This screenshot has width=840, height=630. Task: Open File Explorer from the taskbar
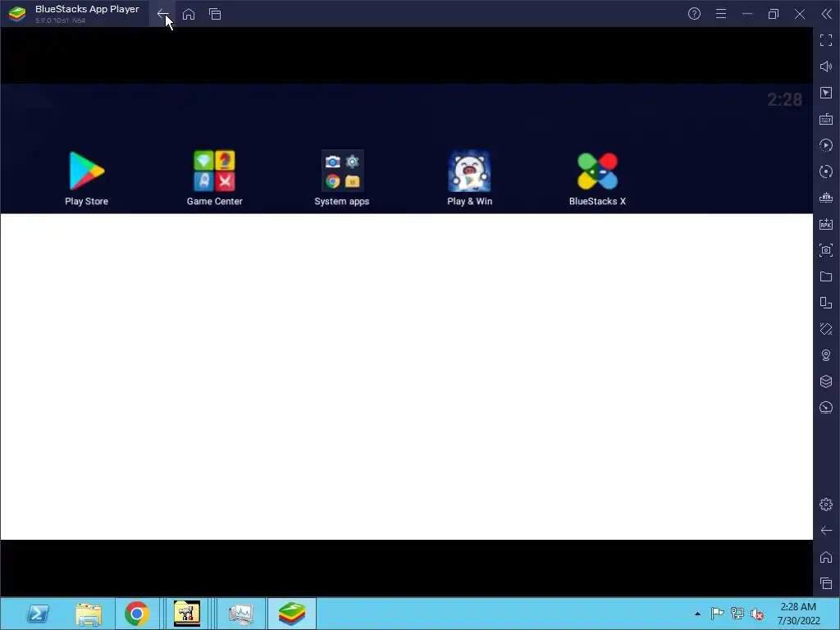89,614
